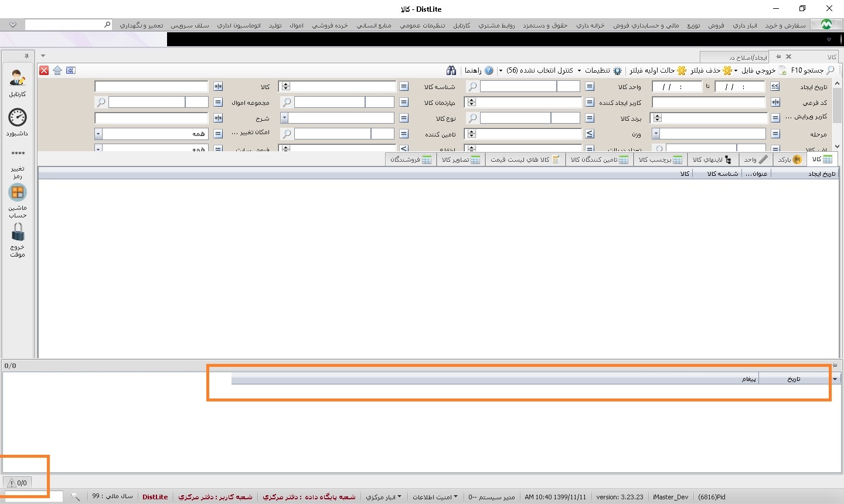
Task: Click the binoculars icon in the toolbar
Action: click(x=451, y=70)
